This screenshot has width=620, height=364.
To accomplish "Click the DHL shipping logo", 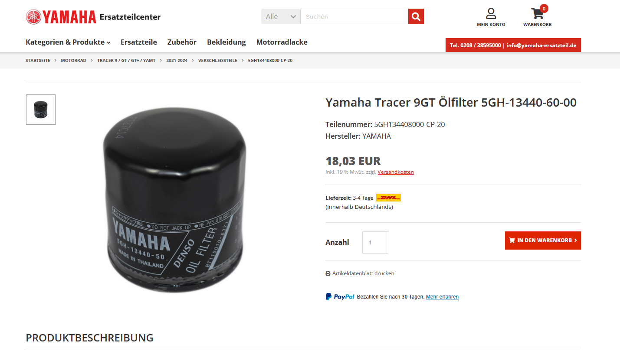I will [x=388, y=198].
